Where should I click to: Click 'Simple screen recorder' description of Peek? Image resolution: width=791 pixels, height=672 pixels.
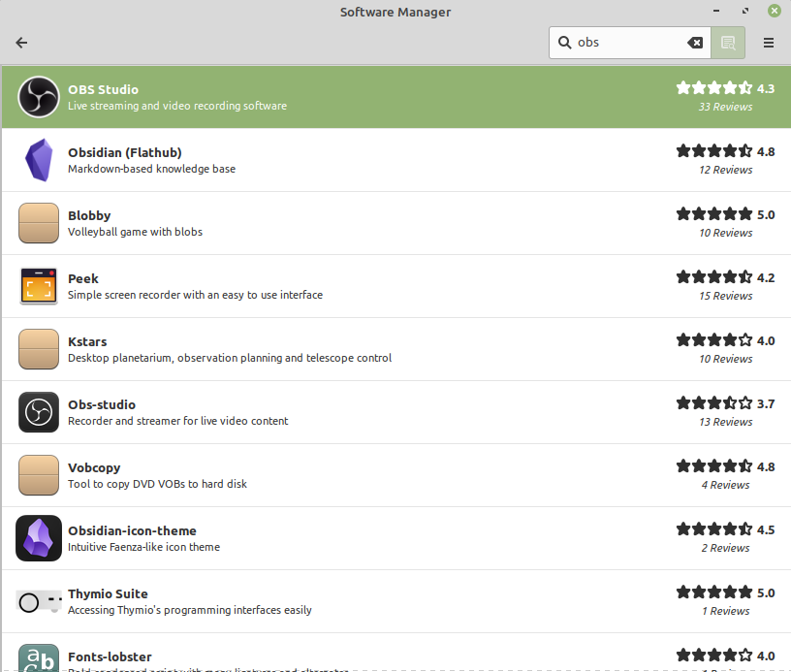195,295
